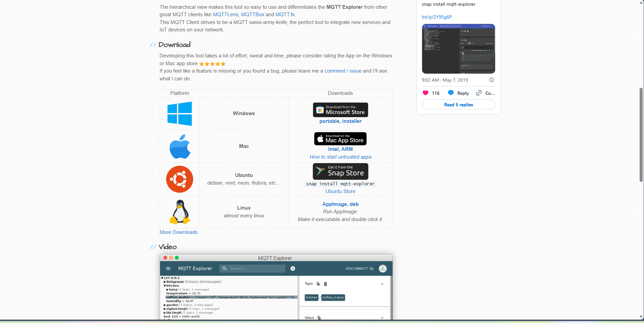644x323 pixels.
Task: Open the hamburger menu in the video
Action: pos(168,269)
